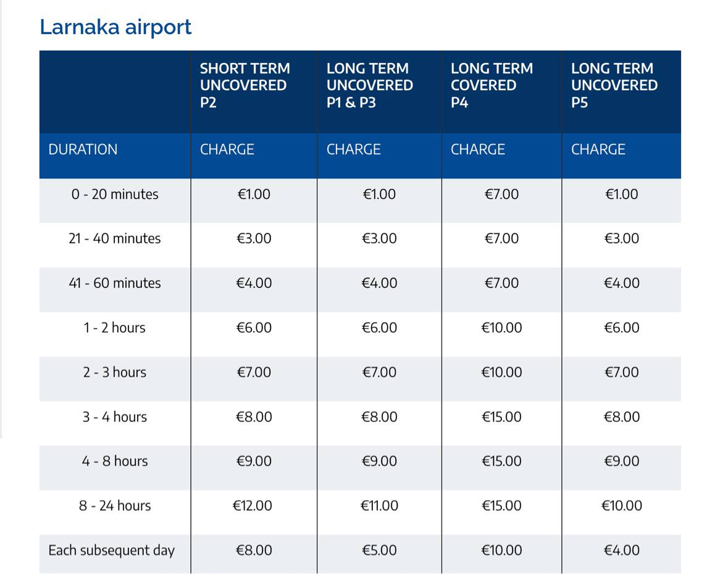The height and width of the screenshot is (574, 728).
Task: Click the Larnaka airport heading
Action: 115,27
